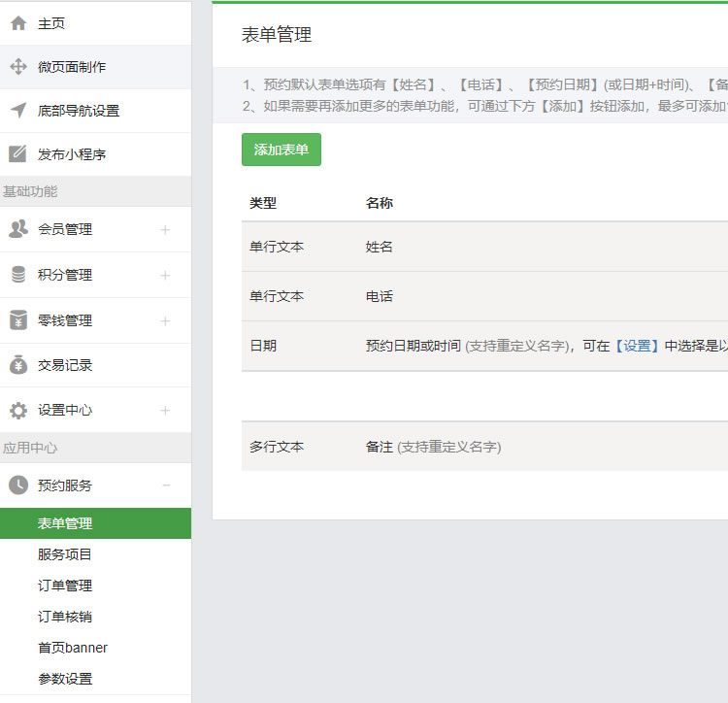Expand 会员管理 with its plus sign
Screen dimensions: 728x703
point(165,230)
